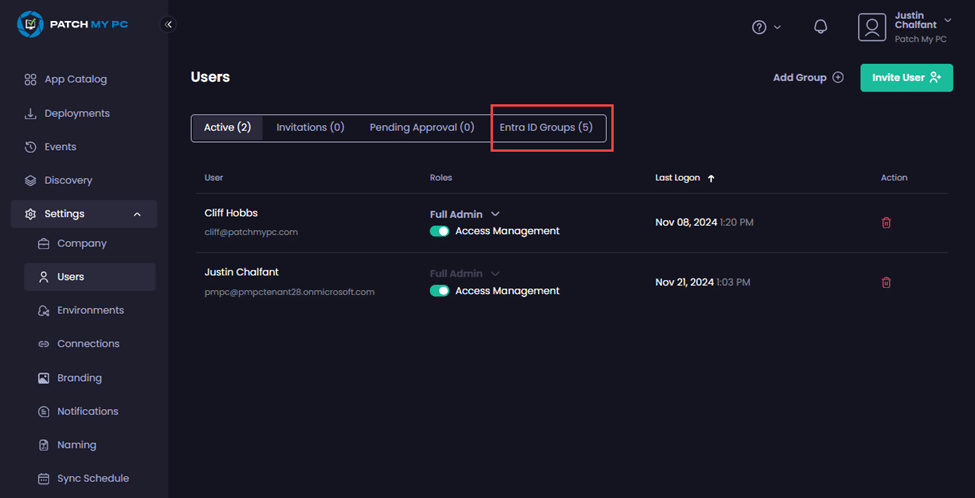Click the Invite User button
Screen dimensions: 975x498
click(x=906, y=77)
